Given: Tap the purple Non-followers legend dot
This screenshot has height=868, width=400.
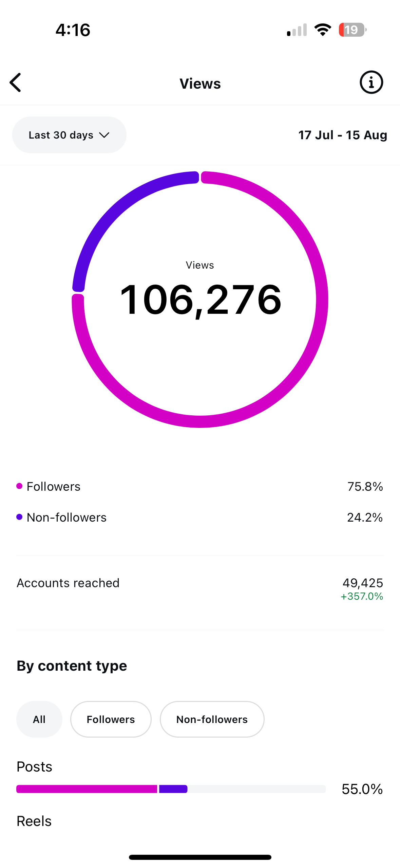Looking at the screenshot, I should tap(19, 517).
